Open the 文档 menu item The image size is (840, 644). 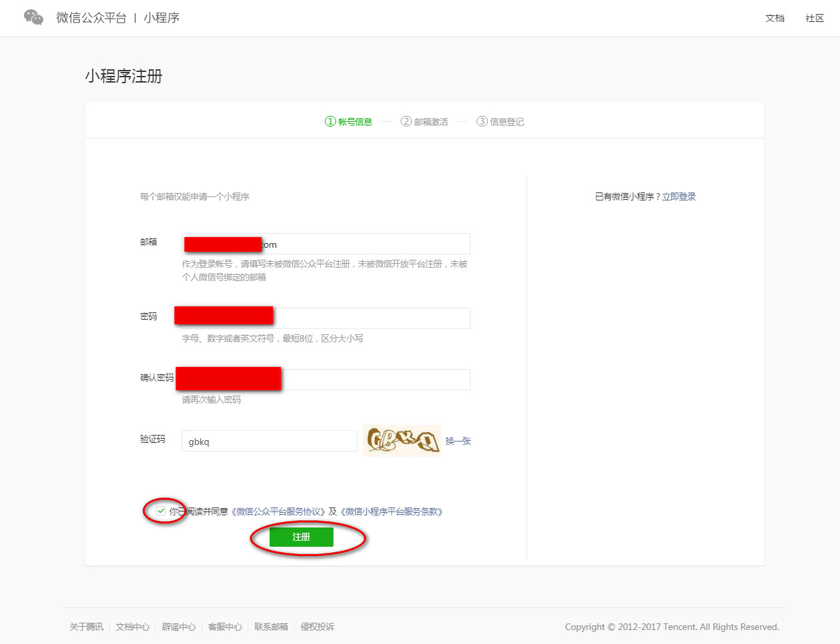(775, 18)
